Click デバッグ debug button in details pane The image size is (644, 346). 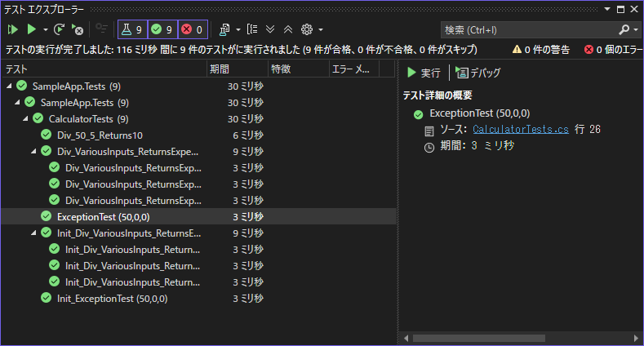(478, 73)
